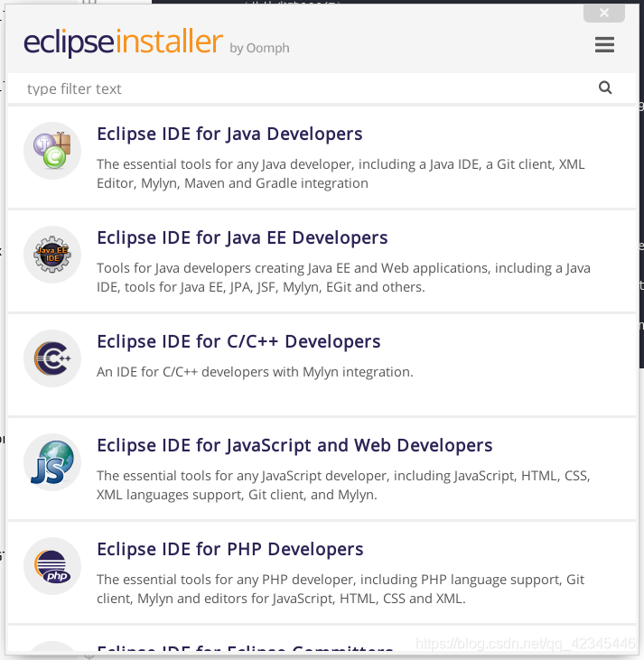Select Eclipse IDE for JavaScript and Web Developers
Viewport: 644px width, 660px height.
(x=294, y=445)
